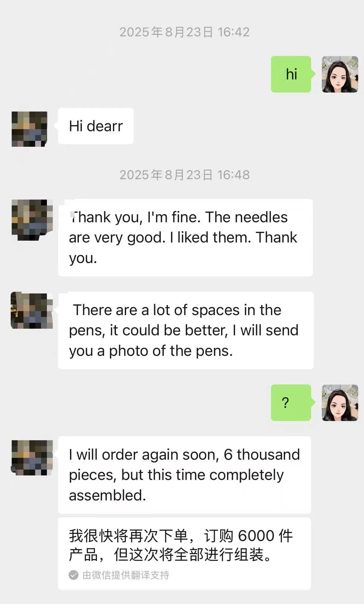Screen dimensions: 364x604
Task: Tap the 16:42 timestamp label
Action: pos(185,32)
